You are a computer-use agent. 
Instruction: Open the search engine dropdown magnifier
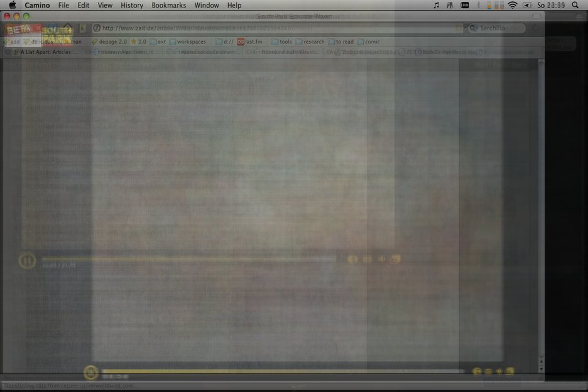tap(474, 28)
